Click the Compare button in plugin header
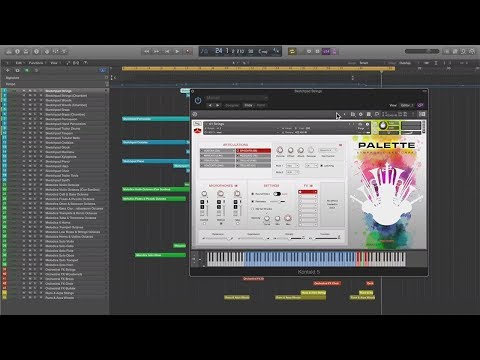This screenshot has width=480, height=360. (x=232, y=105)
